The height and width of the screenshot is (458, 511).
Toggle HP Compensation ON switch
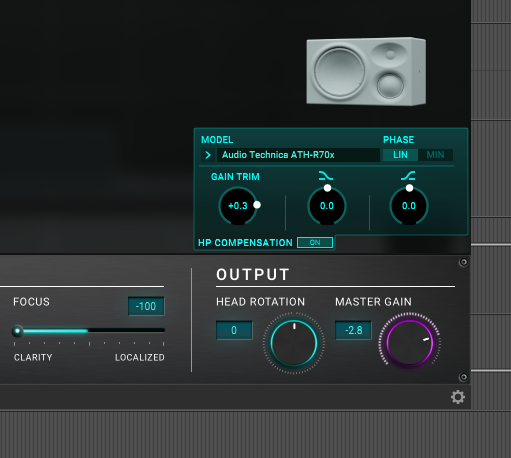pyautogui.click(x=315, y=242)
